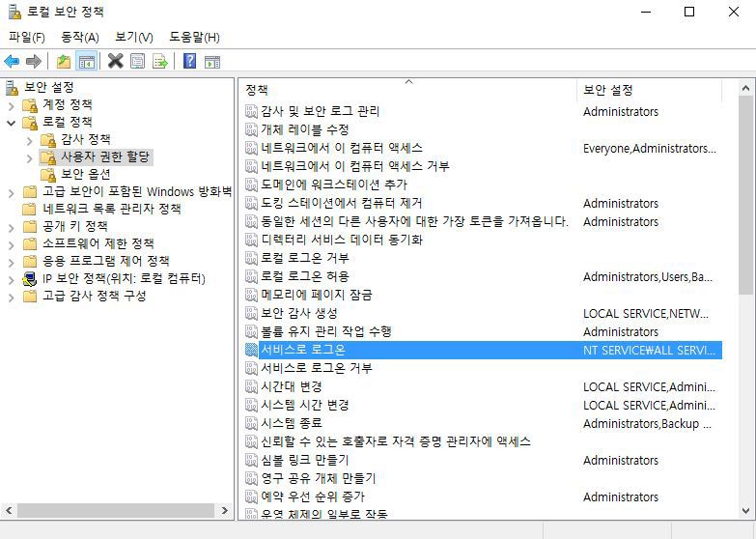Screen dimensions: 756x539
Task: Expand the 공개 키 정책 node arrow
Action: [x=12, y=227]
